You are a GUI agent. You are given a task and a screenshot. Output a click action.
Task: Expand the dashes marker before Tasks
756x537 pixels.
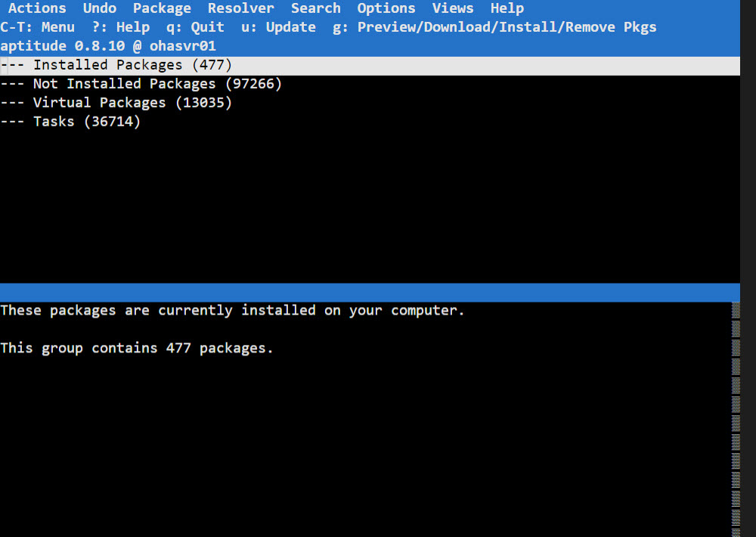(13, 122)
